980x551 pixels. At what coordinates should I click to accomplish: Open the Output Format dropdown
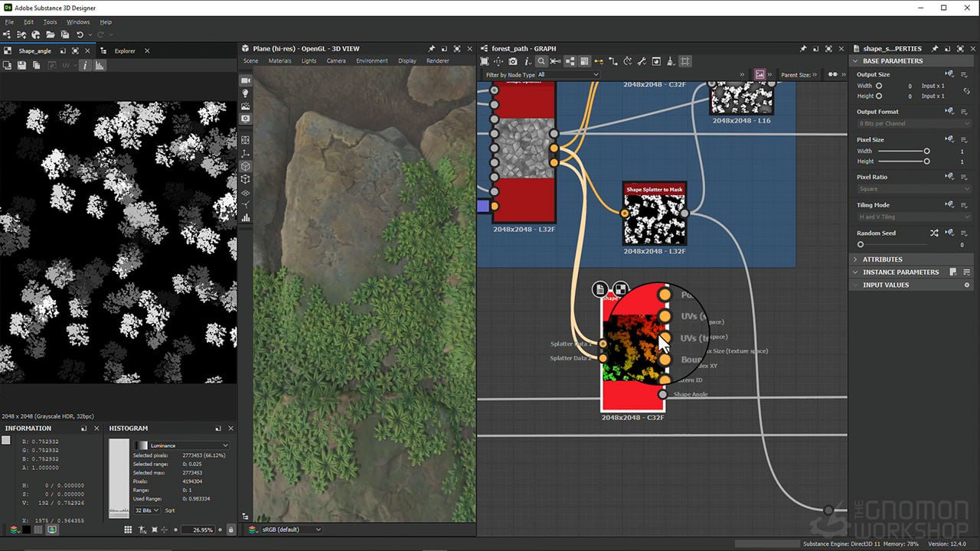tap(914, 123)
